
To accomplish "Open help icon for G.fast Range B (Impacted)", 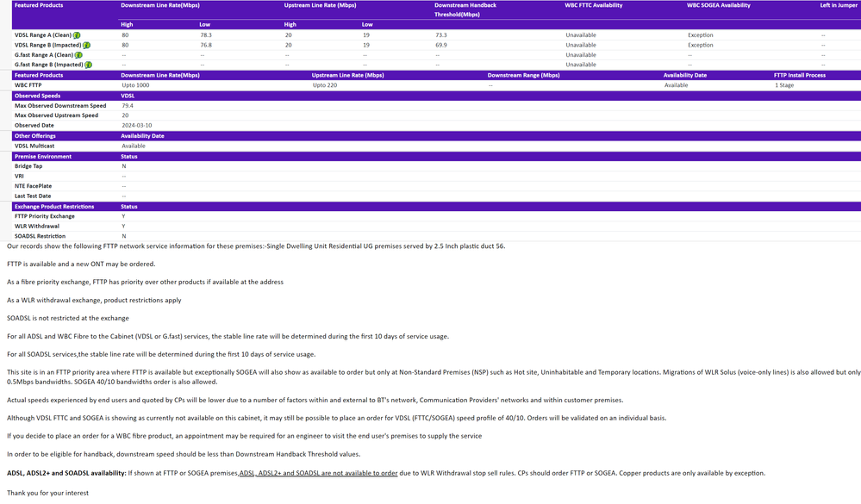I will [x=88, y=65].
